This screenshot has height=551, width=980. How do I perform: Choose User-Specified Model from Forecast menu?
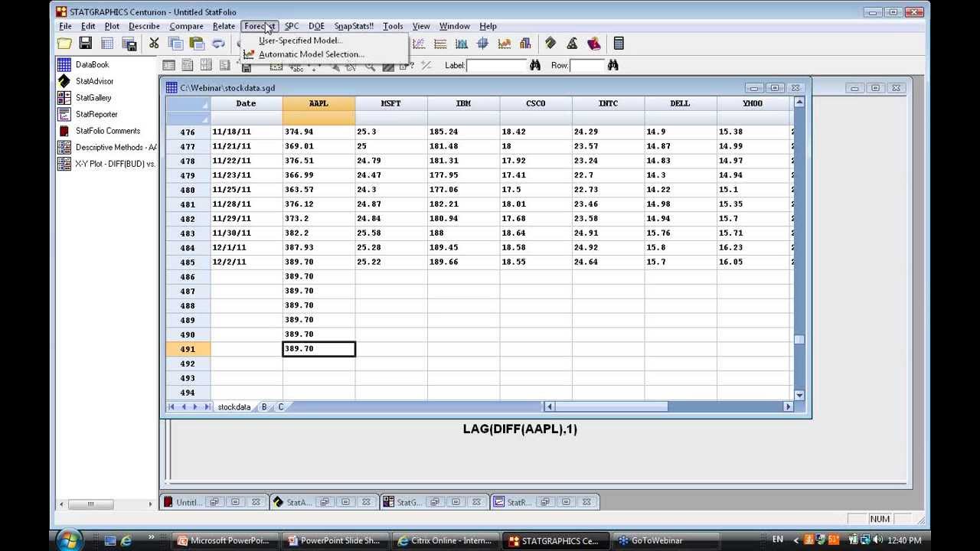(300, 41)
